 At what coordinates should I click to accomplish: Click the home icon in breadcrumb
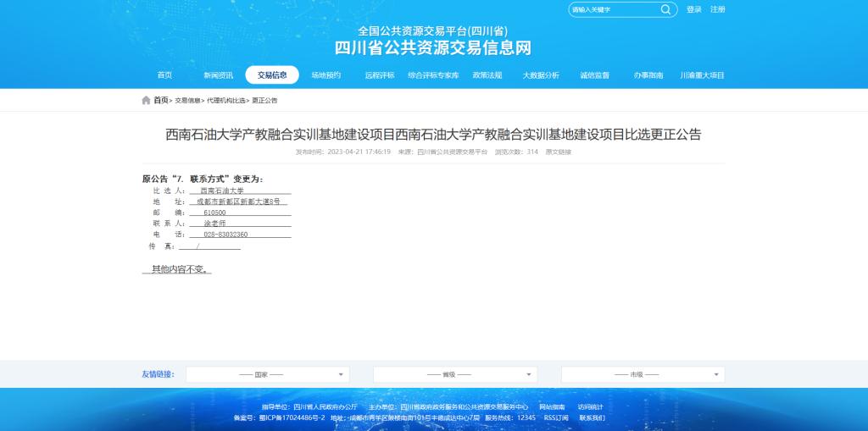(x=146, y=100)
